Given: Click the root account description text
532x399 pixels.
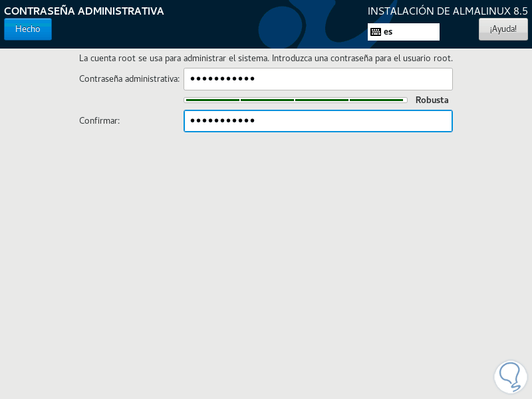Looking at the screenshot, I should tap(266, 59).
